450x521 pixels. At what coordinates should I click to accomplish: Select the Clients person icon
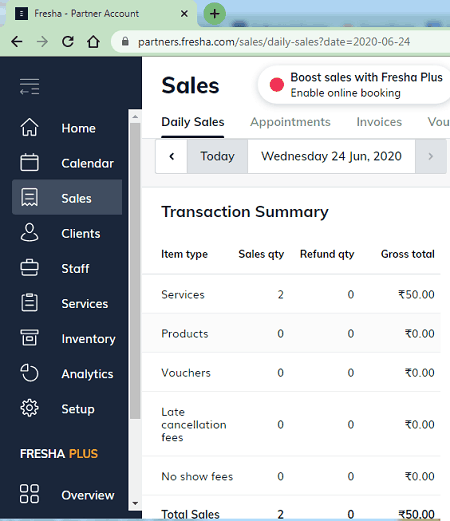click(29, 232)
